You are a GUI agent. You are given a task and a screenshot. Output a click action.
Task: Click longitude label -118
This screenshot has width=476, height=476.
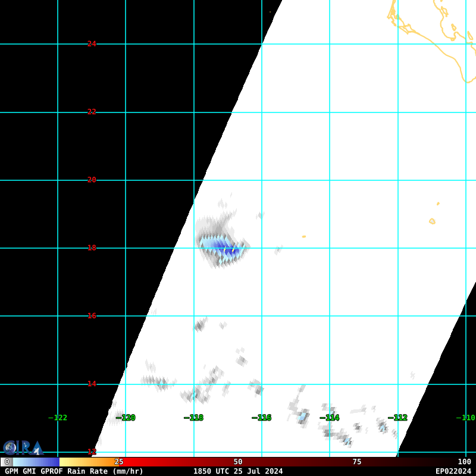coord(194,418)
